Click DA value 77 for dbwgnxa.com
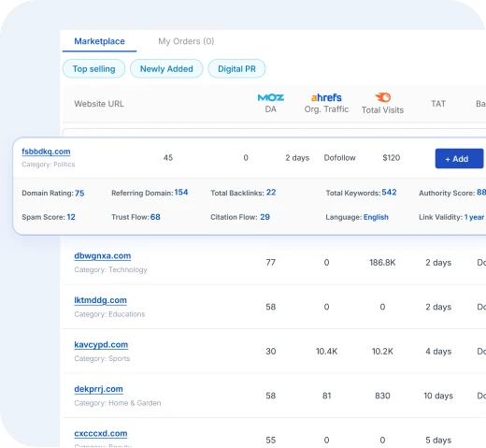486x448 pixels. 270,263
